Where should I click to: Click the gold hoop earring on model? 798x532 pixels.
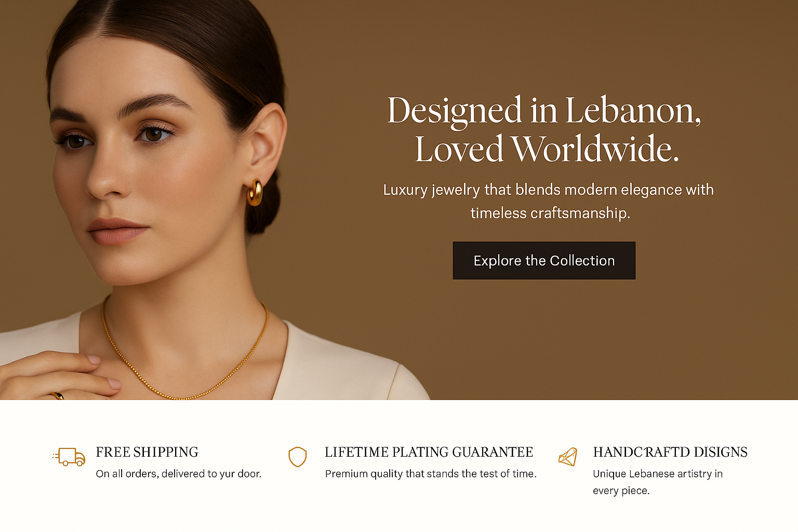pos(255,192)
